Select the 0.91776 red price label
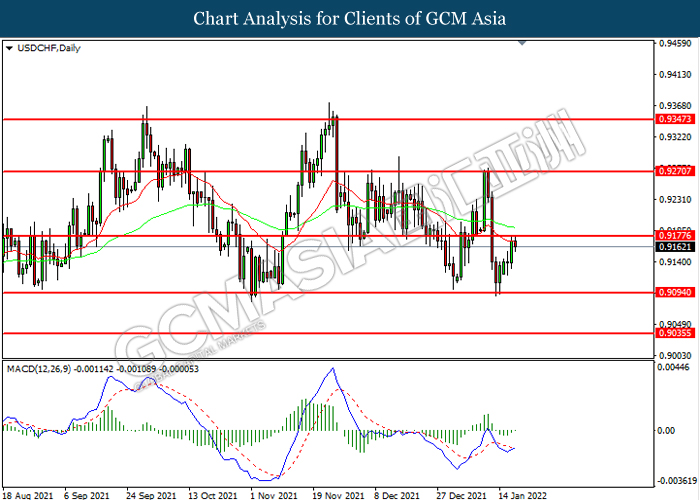700x500 pixels. (675, 235)
